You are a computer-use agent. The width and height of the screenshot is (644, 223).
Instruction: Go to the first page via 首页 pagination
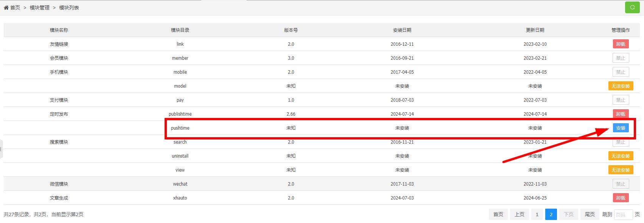pos(498,215)
